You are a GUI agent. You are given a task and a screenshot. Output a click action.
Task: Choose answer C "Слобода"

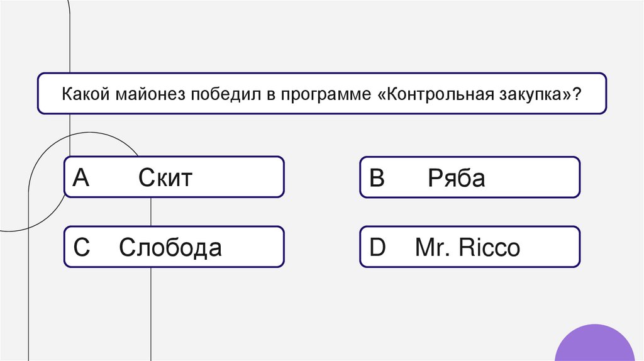coord(174,247)
